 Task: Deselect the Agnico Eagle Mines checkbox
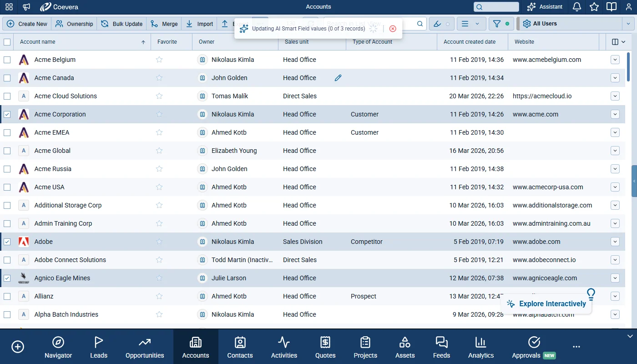(7, 278)
